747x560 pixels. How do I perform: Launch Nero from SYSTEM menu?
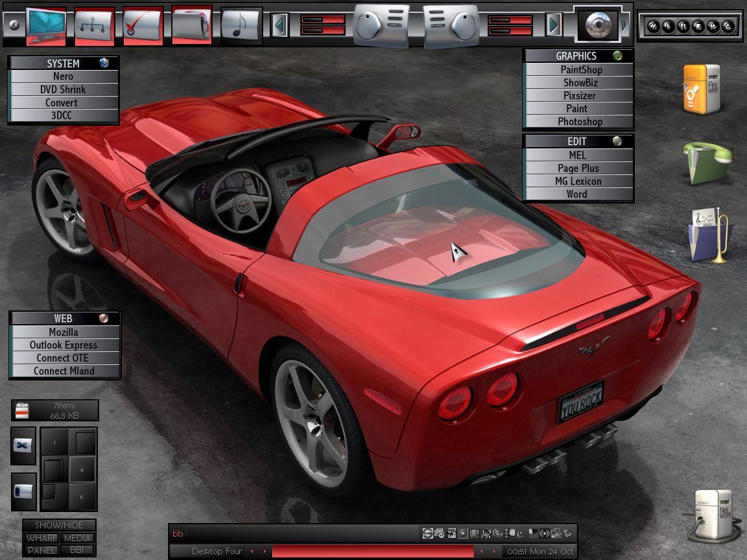point(64,76)
